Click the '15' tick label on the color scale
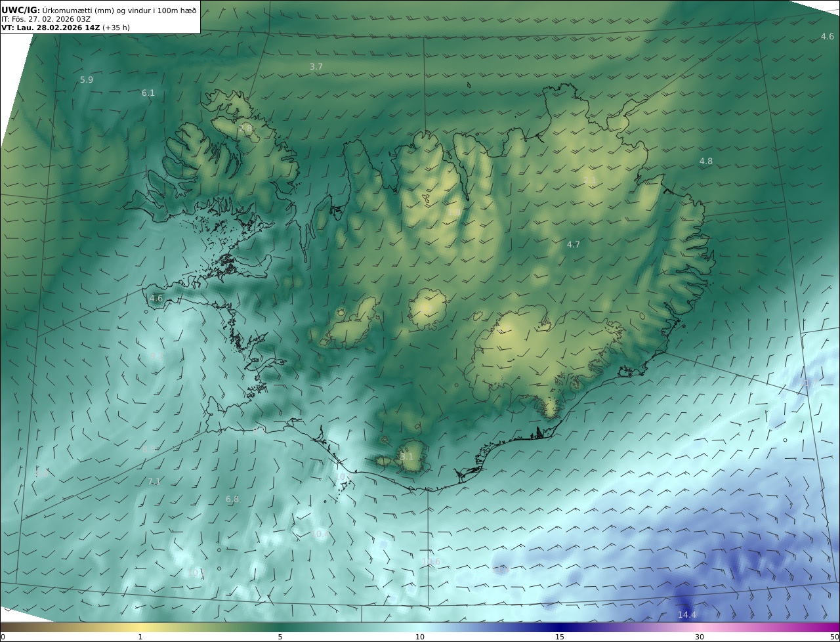 coord(560,637)
